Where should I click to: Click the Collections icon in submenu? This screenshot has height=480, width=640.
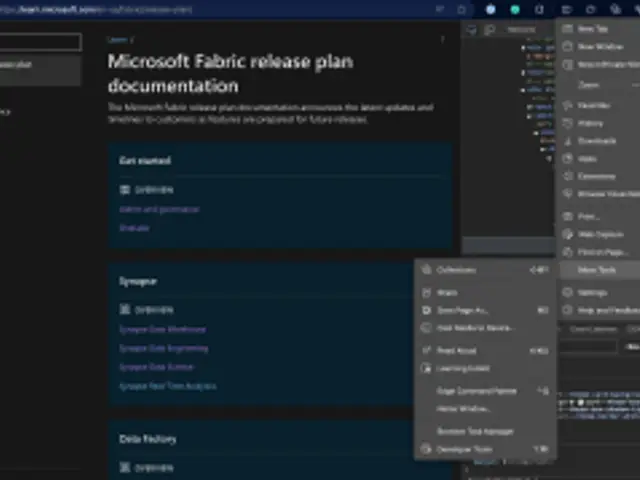pos(426,270)
